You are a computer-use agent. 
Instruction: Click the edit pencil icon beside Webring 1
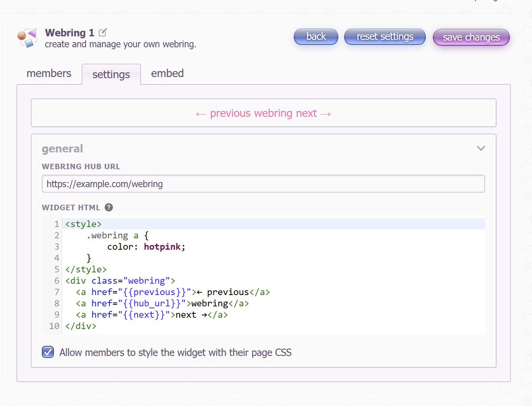103,32
